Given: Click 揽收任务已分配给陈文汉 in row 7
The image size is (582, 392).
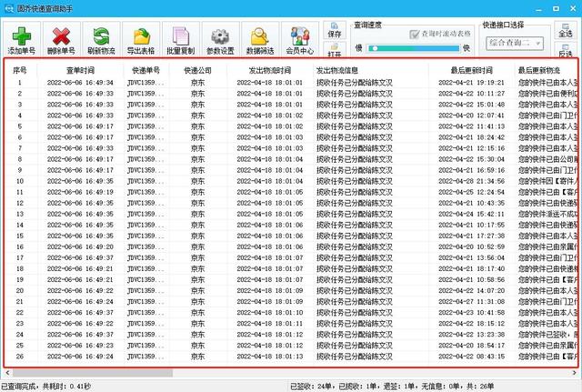Looking at the screenshot, I should (355, 148).
